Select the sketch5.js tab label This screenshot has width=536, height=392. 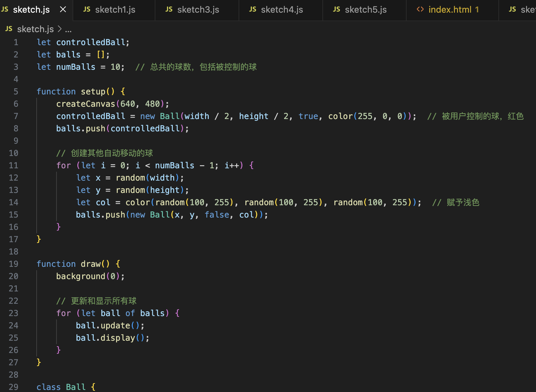tap(366, 9)
